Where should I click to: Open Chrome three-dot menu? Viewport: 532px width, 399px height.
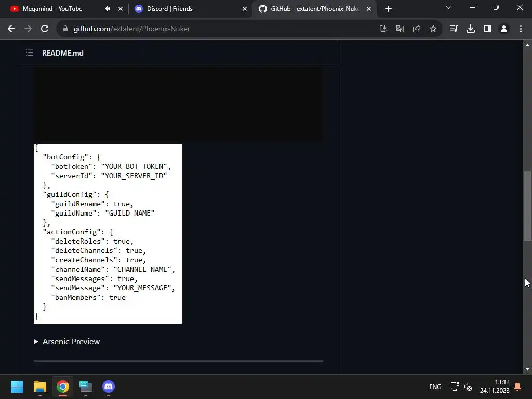coord(521,29)
